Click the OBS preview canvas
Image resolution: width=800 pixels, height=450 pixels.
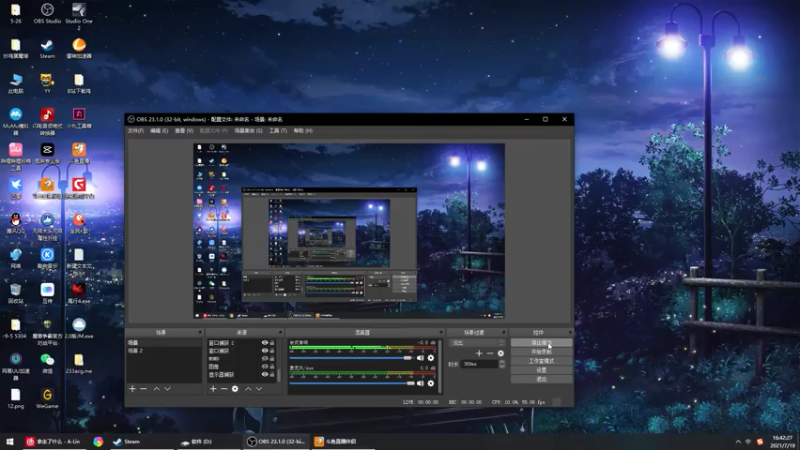point(349,231)
